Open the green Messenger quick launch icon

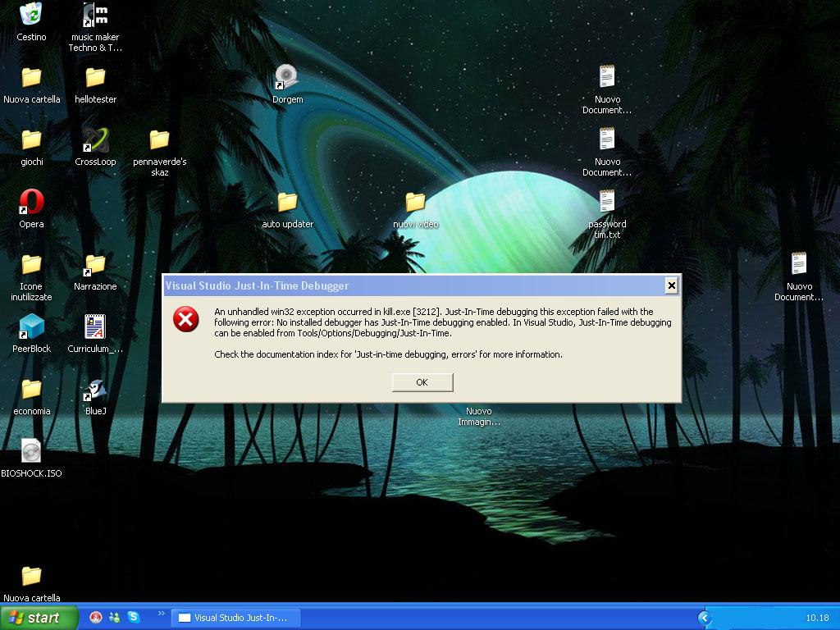(x=115, y=617)
